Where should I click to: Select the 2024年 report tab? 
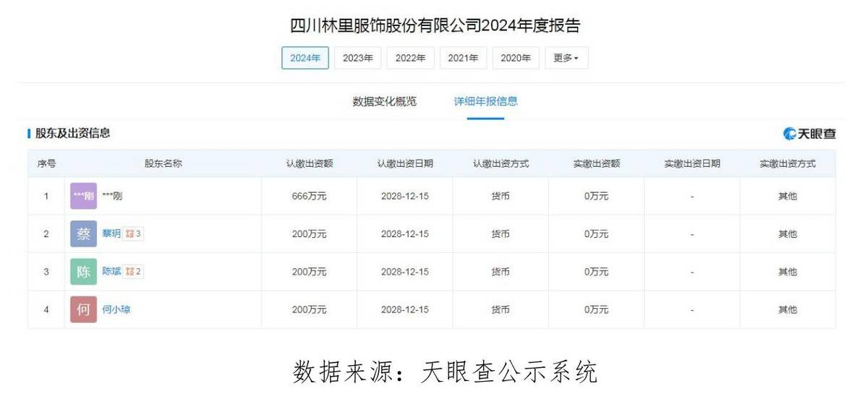point(305,58)
